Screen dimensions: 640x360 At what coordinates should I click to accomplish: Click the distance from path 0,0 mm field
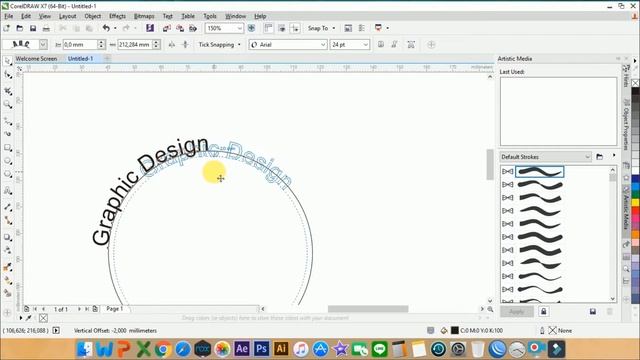click(80, 44)
